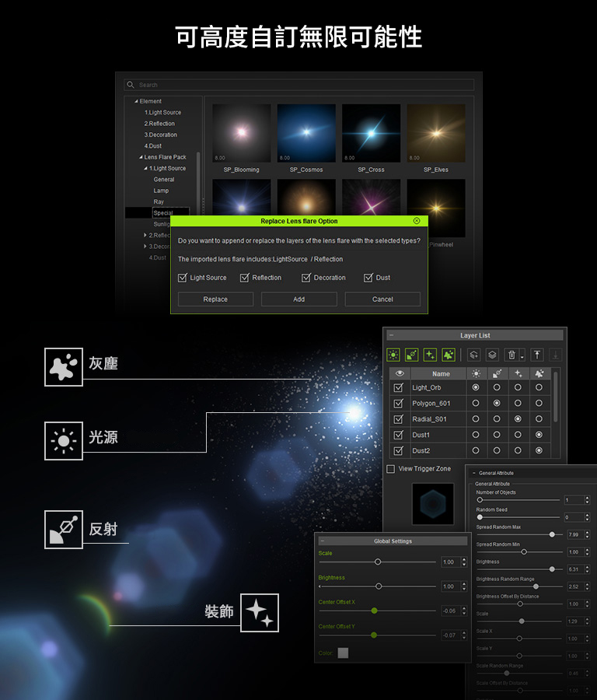
Task: Click the move layer up arrow icon
Action: coord(537,355)
